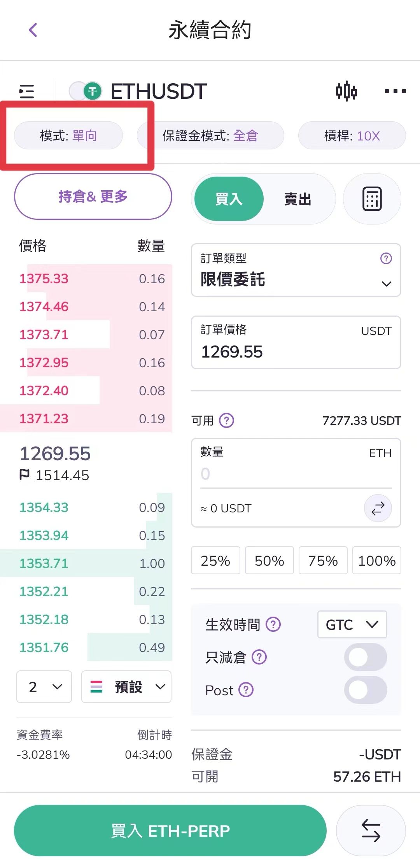Tap the ETH/USDT quantity unit swap icon
The height and width of the screenshot is (868, 420).
point(378,508)
